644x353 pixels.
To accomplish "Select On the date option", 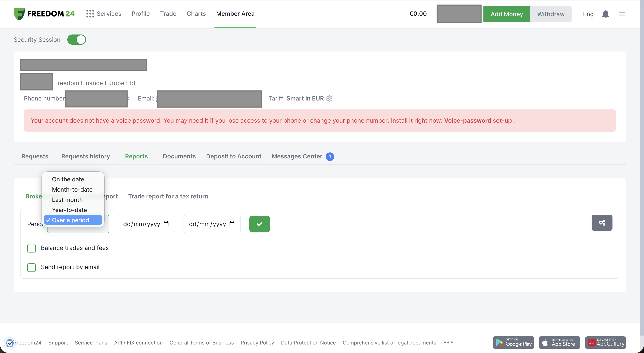I will (68, 179).
